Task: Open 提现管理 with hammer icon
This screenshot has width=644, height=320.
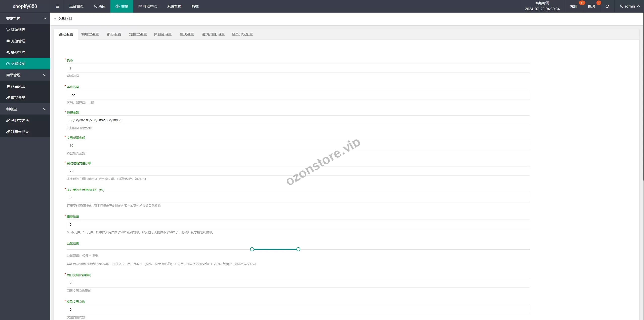Action: point(18,52)
